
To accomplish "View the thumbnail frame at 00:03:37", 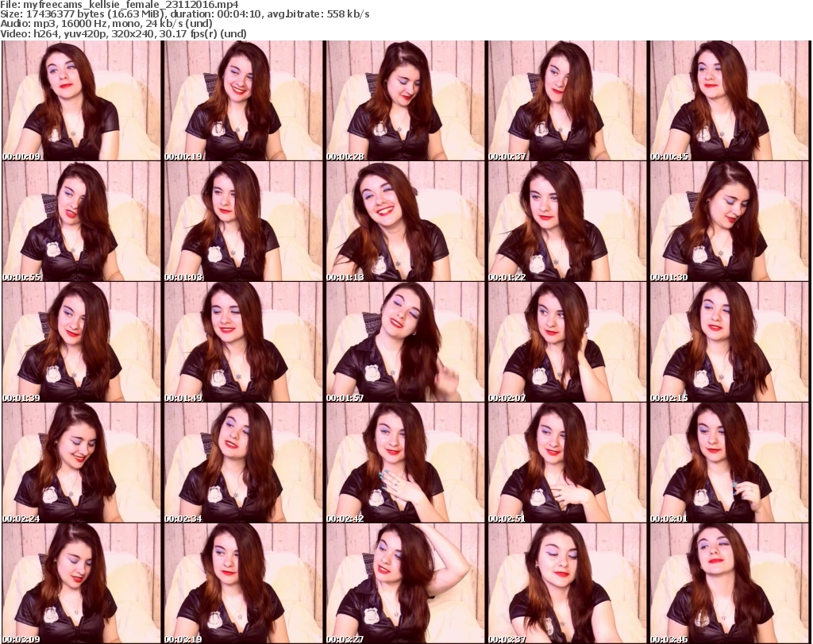I will pos(567,584).
